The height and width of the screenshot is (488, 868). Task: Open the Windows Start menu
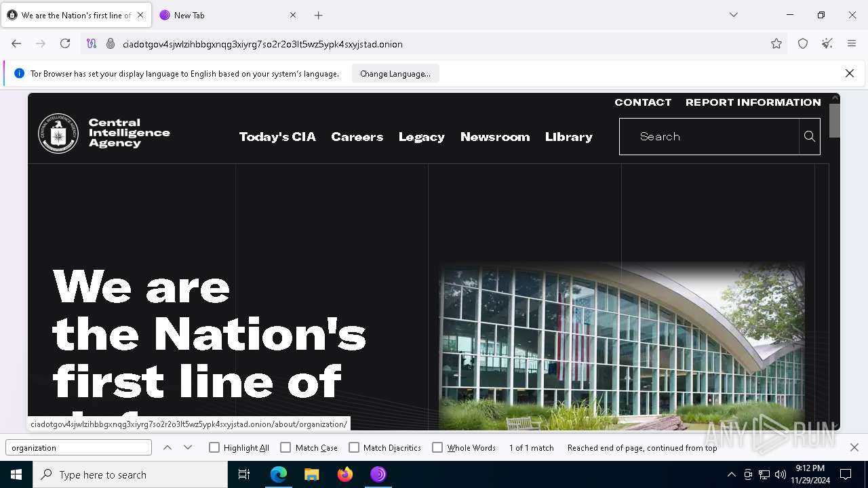pyautogui.click(x=16, y=474)
